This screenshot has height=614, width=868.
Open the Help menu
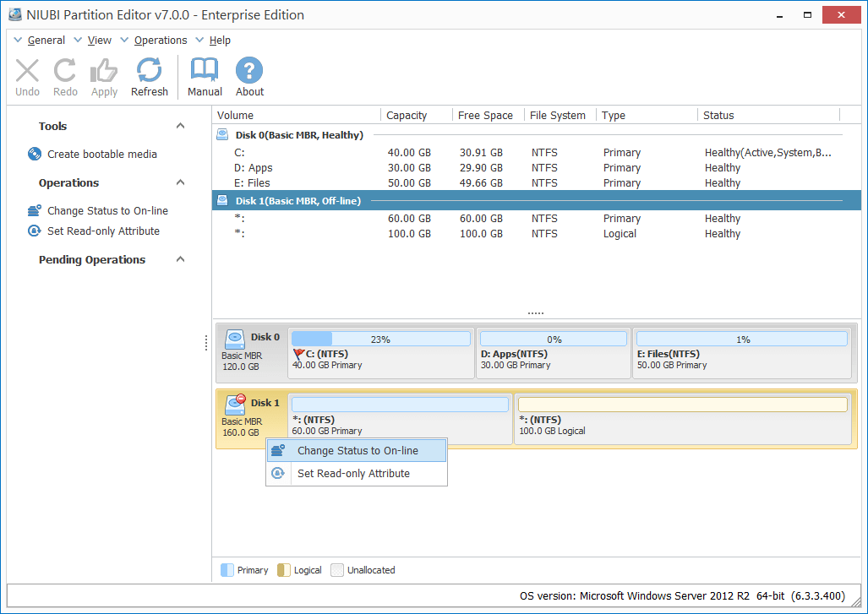click(220, 40)
